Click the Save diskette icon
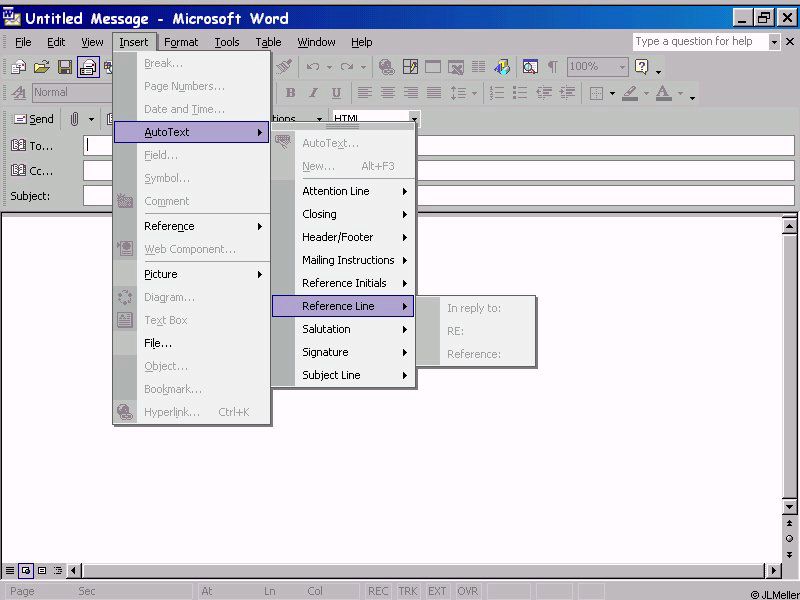800x600 pixels. point(64,67)
